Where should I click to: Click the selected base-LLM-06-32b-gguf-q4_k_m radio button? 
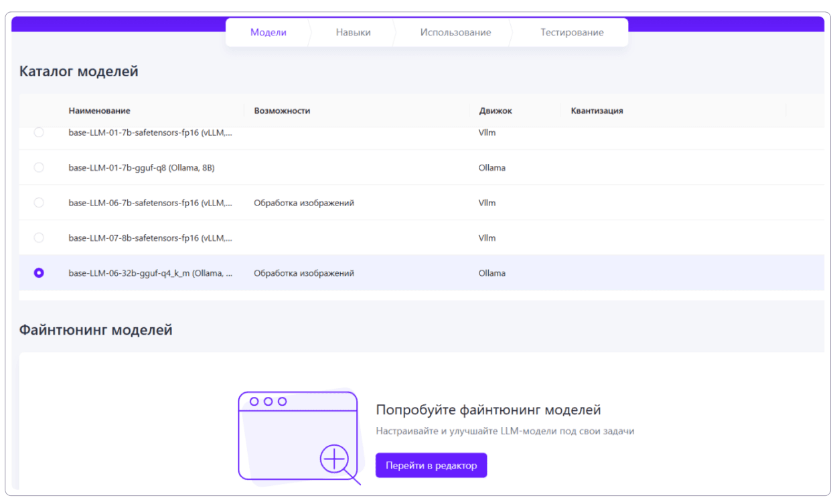(39, 273)
